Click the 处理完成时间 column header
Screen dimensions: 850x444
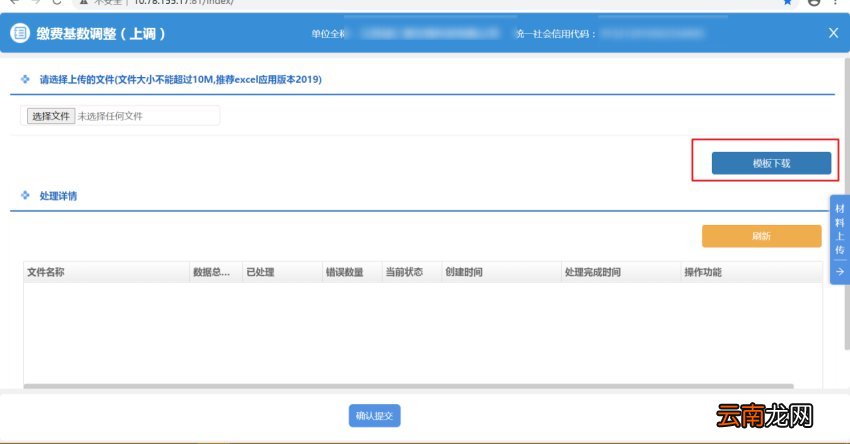click(621, 272)
